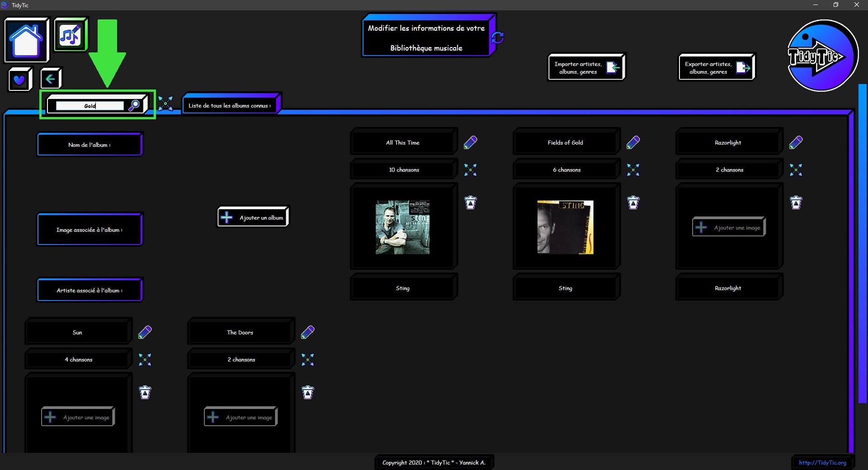Viewport: 868px width, 470px height.
Task: Delete The Doors album with trash icon
Action: (x=307, y=392)
